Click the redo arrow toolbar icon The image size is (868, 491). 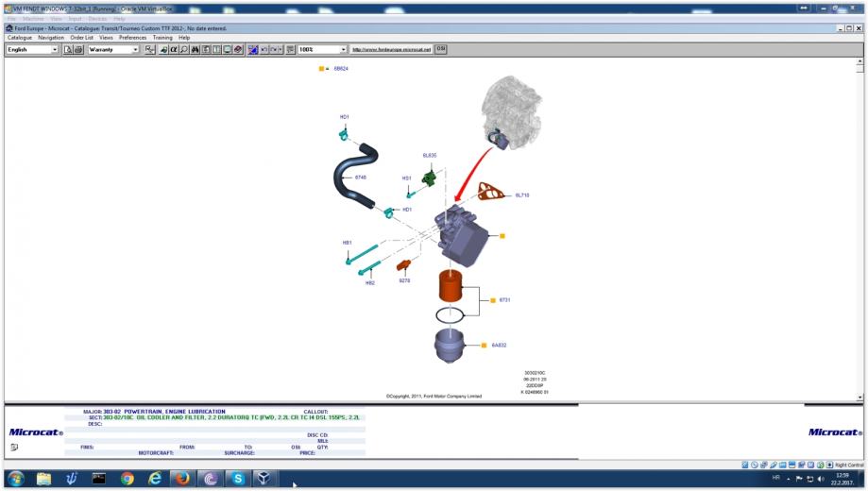pyautogui.click(x=274, y=50)
